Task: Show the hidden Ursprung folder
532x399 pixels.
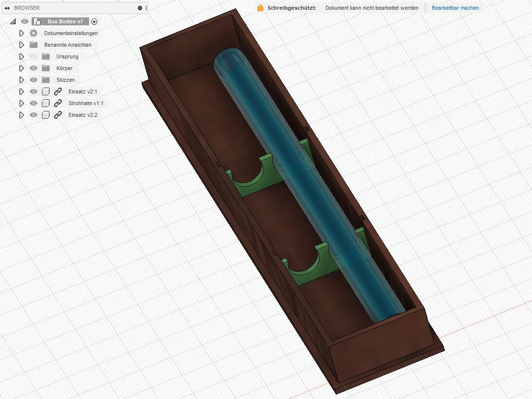Action: pos(34,56)
